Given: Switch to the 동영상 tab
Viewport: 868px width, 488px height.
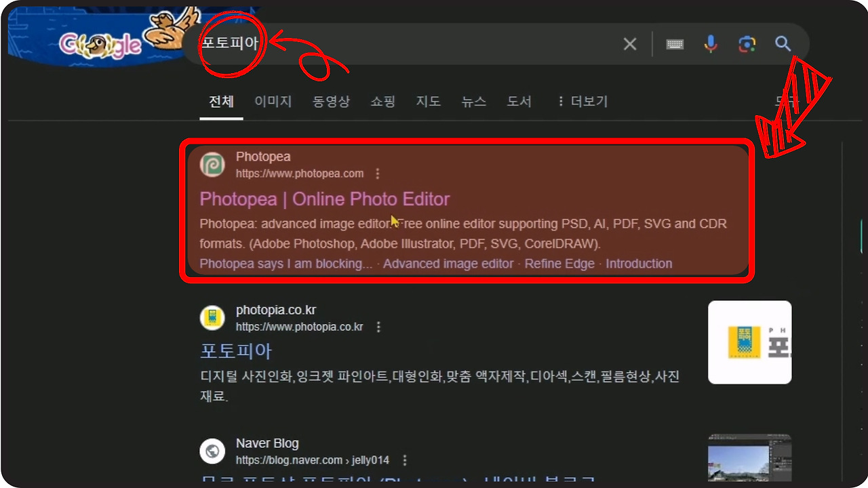Looking at the screenshot, I should pyautogui.click(x=331, y=102).
